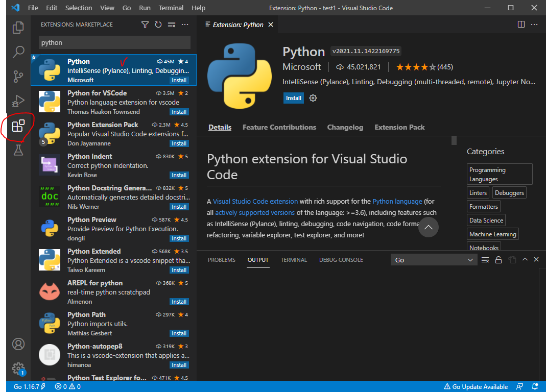Follow the Visual Studio Code extension link
Image resolution: width=546 pixels, height=392 pixels.
(255, 201)
